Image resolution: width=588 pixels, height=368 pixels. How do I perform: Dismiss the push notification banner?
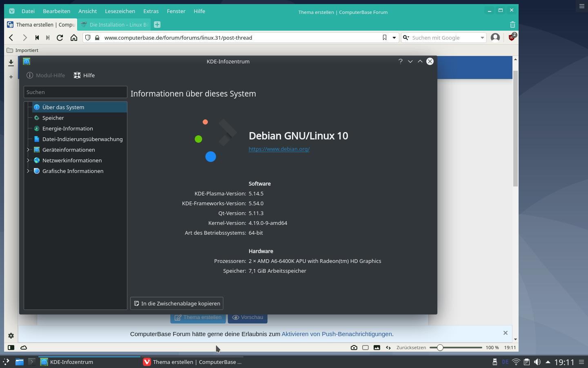(506, 333)
